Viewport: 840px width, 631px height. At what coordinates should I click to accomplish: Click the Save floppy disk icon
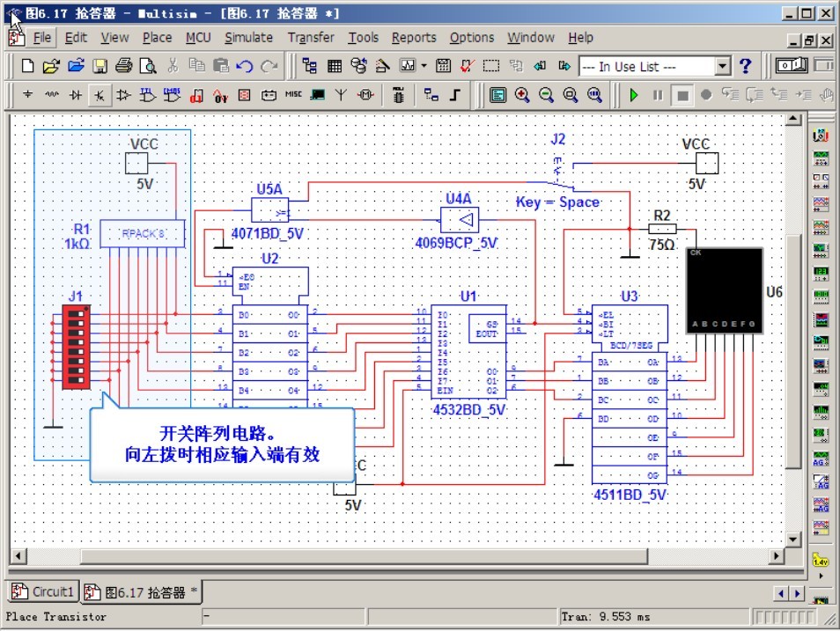[x=99, y=66]
